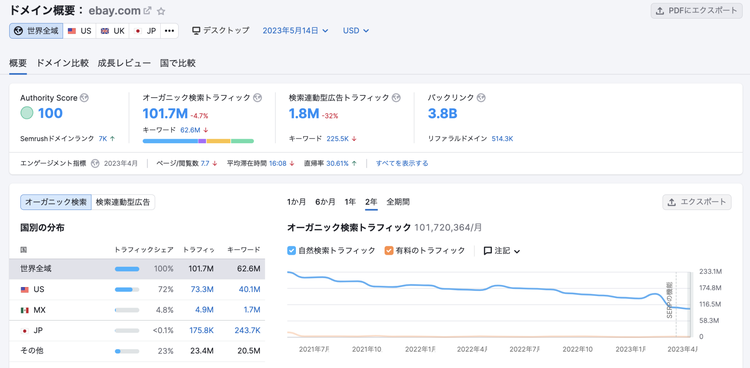Click globe info icon next to Authority Score
The image size is (750, 368).
tap(85, 98)
